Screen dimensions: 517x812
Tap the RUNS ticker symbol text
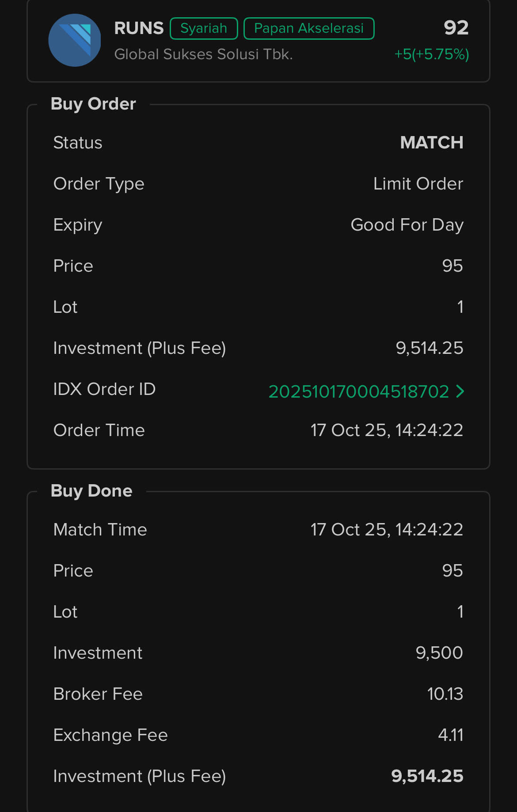(x=139, y=28)
